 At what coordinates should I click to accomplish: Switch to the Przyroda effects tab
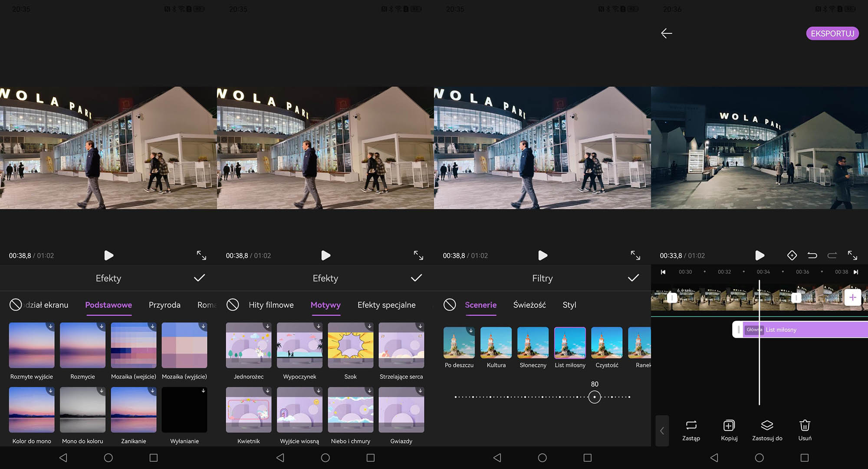point(164,305)
